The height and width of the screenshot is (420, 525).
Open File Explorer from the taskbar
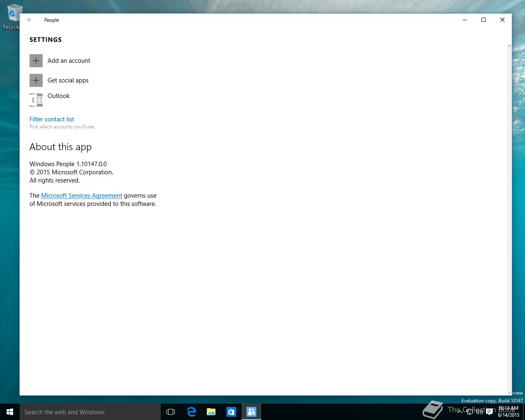tap(211, 412)
